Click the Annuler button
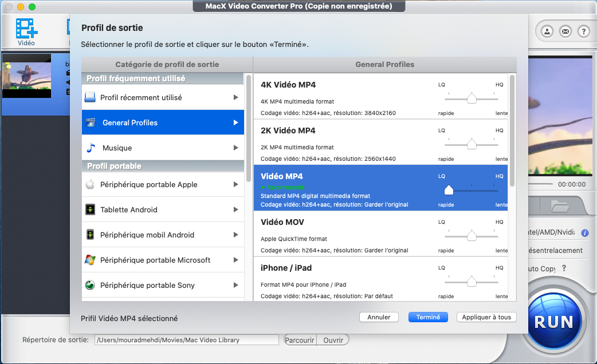Image resolution: width=597 pixels, height=364 pixels. 379,317
